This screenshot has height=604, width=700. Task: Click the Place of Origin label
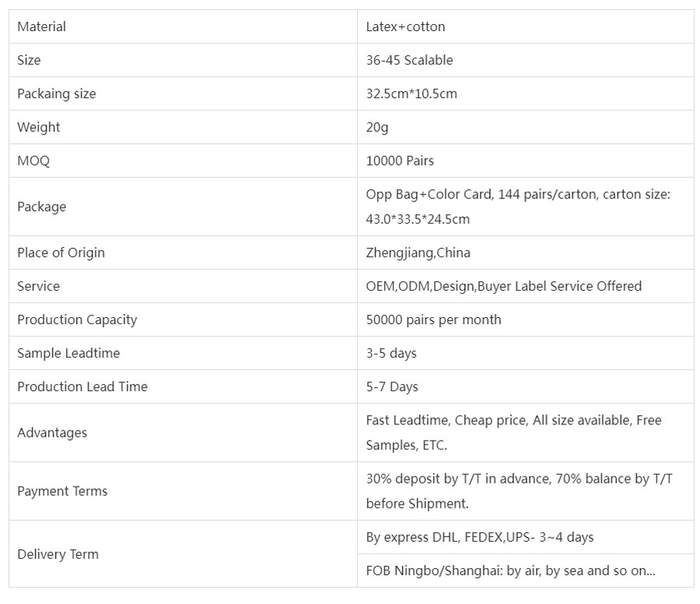[x=61, y=253]
